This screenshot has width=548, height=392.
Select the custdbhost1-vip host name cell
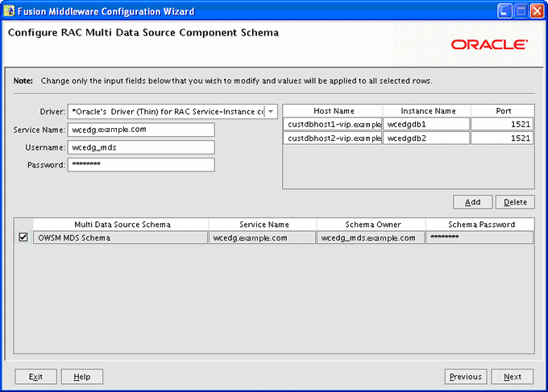[332, 124]
